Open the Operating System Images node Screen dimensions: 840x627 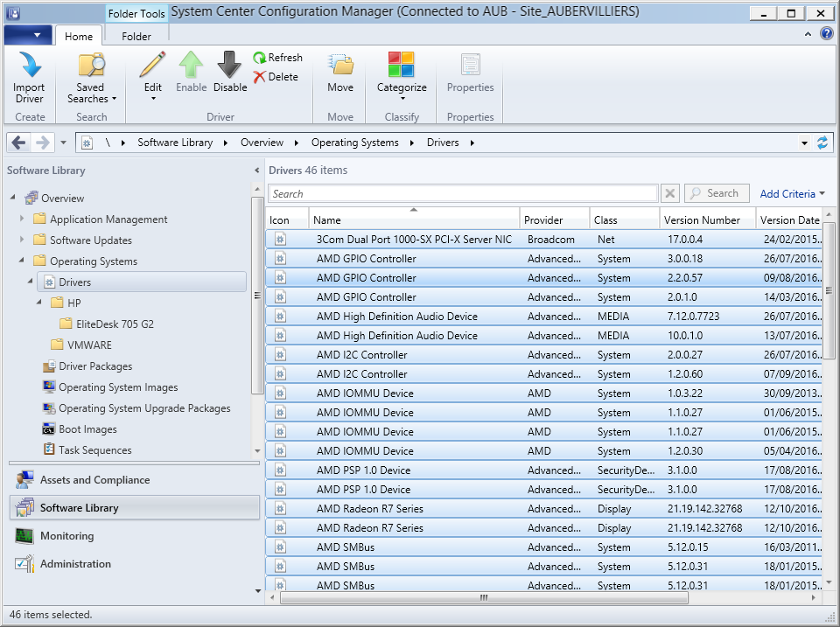(x=110, y=387)
